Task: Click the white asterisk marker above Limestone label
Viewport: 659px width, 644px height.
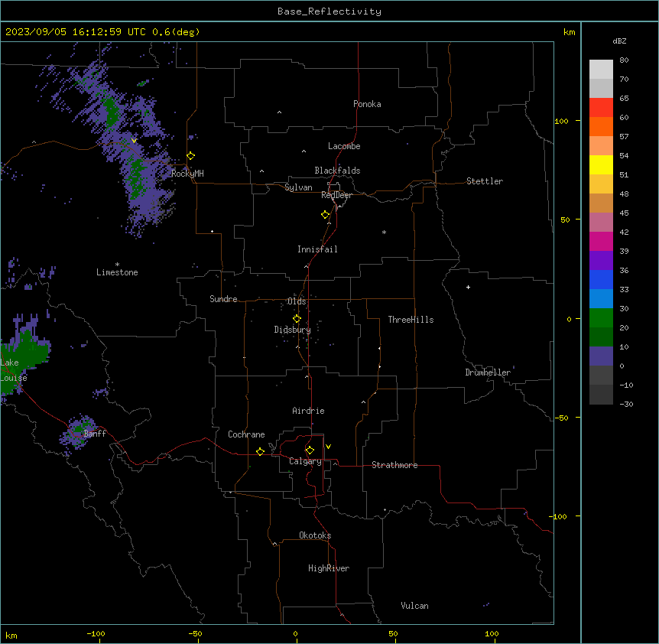Action: point(117,265)
